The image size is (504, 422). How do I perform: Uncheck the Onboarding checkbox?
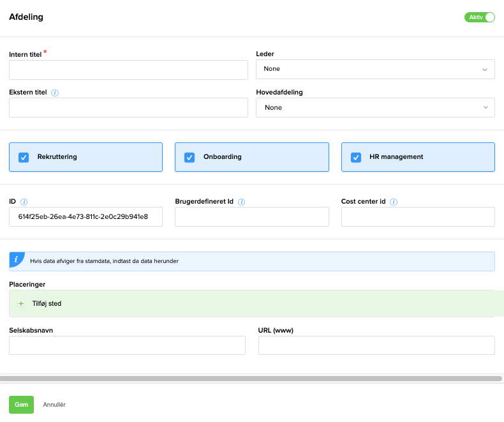(x=189, y=157)
